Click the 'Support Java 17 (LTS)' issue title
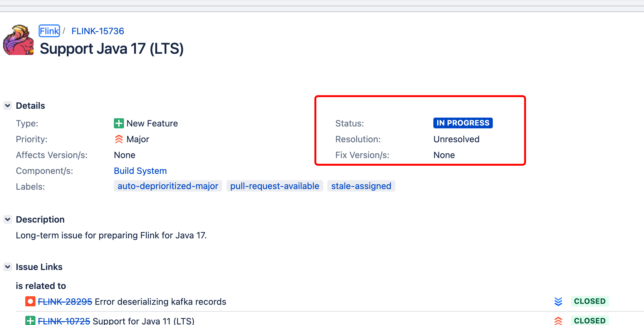 click(112, 49)
